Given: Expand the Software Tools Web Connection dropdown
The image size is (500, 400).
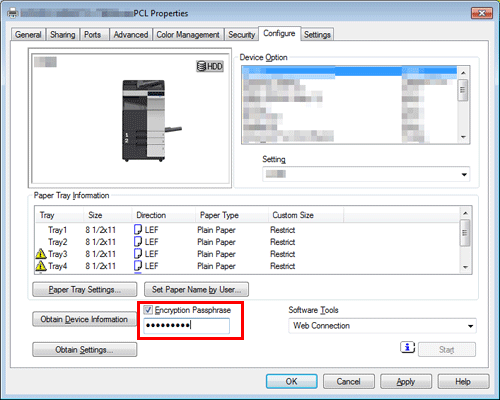Looking at the screenshot, I should pos(382,326).
